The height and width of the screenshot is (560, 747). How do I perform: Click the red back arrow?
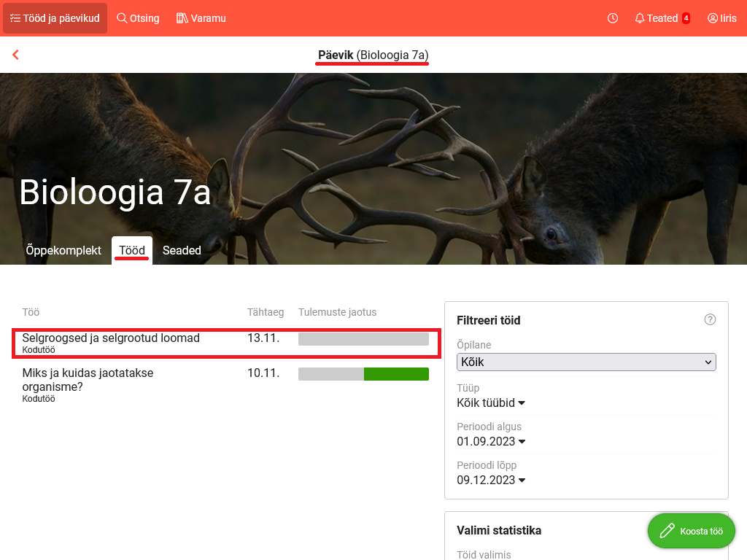tap(15, 55)
